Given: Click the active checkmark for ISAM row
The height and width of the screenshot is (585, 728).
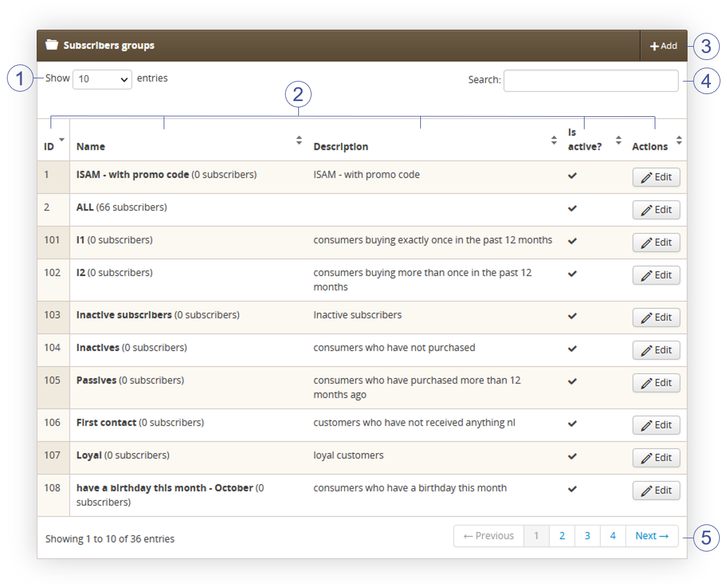Looking at the screenshot, I should coord(573,176).
